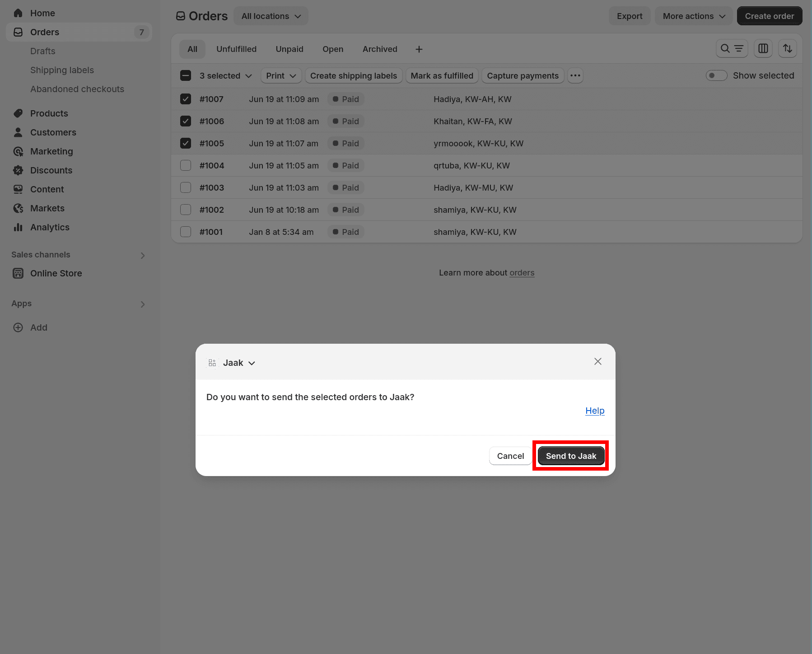This screenshot has width=812, height=654.
Task: Check order #1002 checkbox
Action: 186,210
